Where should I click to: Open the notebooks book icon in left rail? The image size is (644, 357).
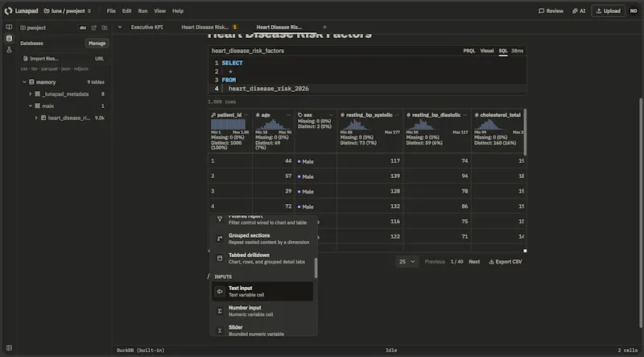(x=9, y=27)
